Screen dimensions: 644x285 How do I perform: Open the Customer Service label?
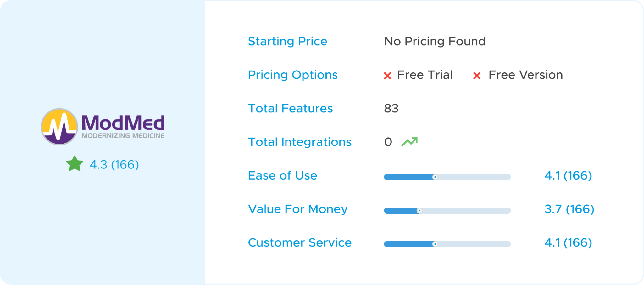point(300,242)
